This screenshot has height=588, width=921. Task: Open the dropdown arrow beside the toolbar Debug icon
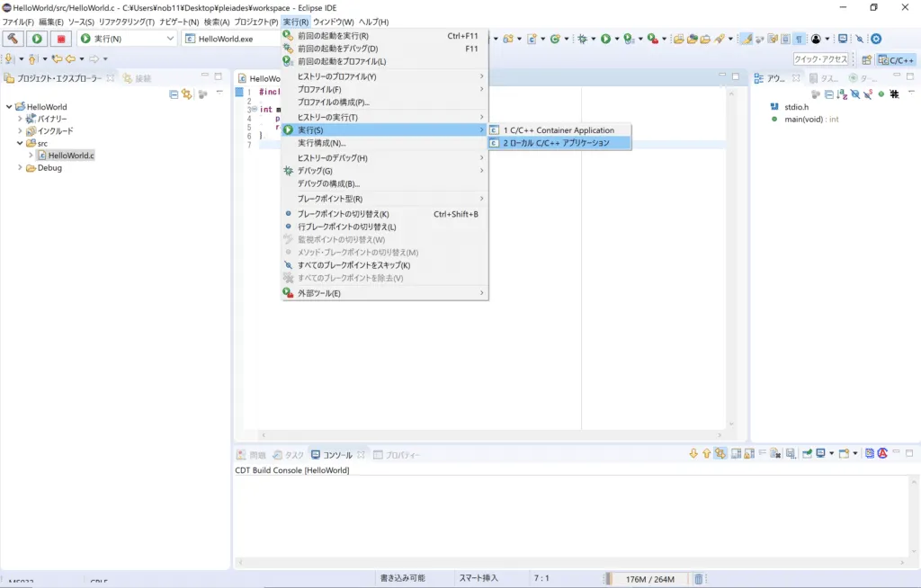pyautogui.click(x=594, y=39)
